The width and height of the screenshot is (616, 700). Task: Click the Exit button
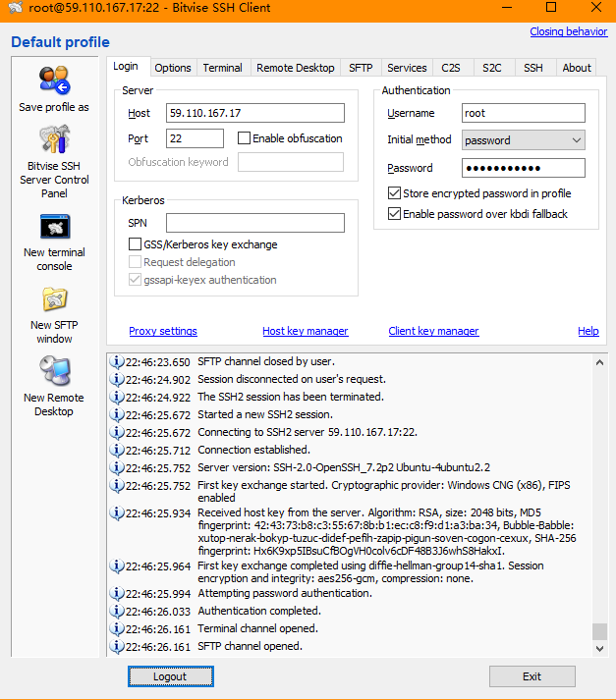tap(532, 676)
